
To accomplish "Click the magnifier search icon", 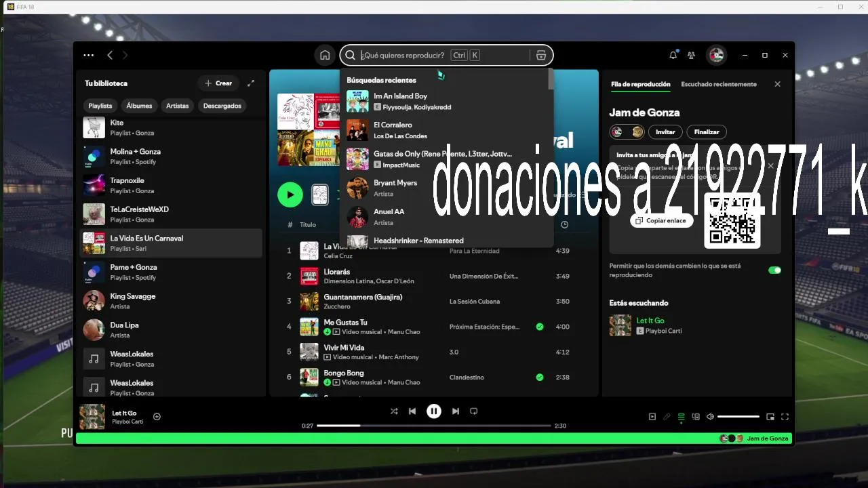I will tap(351, 56).
